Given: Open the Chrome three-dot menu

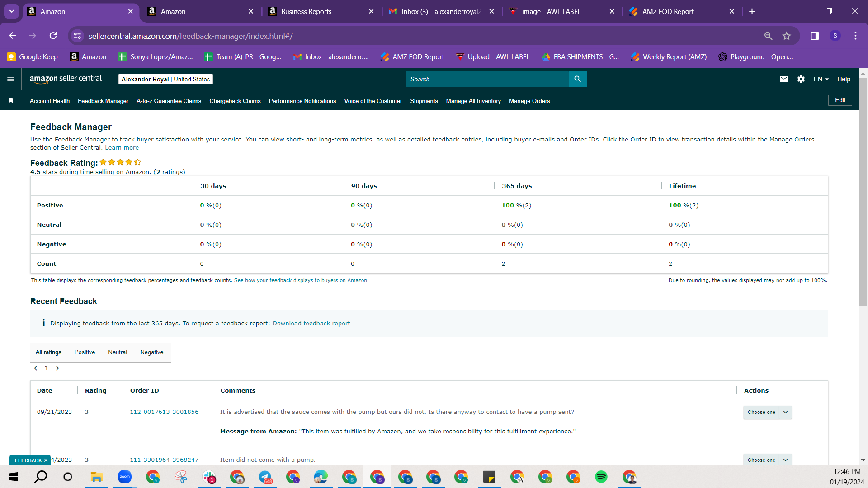Looking at the screenshot, I should click(x=855, y=36).
